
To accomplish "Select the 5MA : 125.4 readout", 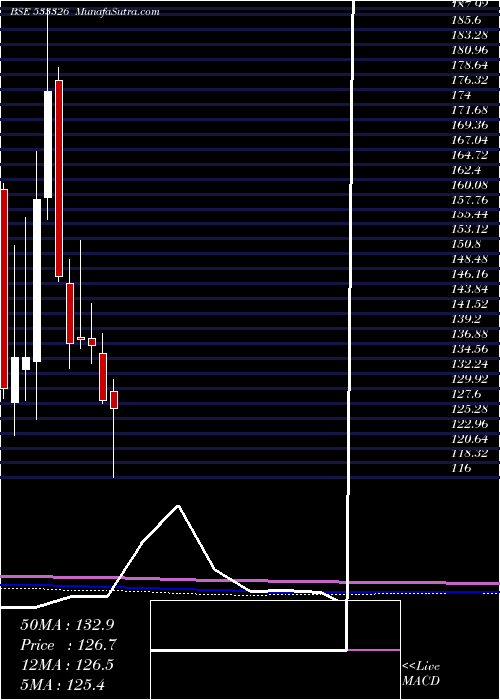I will [x=62, y=684].
